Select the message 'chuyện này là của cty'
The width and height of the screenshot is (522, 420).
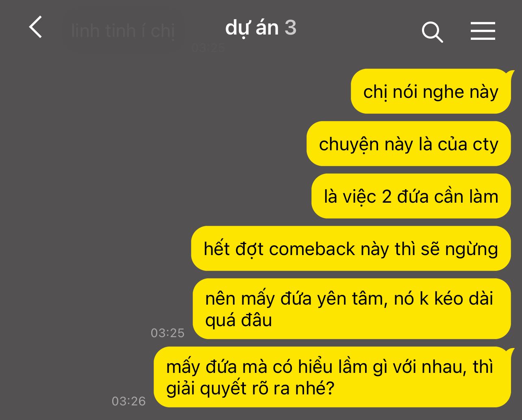(409, 144)
